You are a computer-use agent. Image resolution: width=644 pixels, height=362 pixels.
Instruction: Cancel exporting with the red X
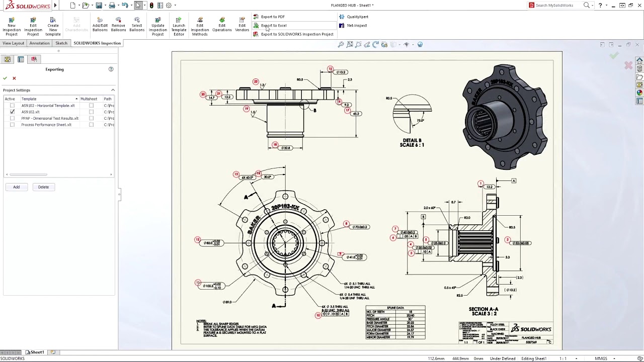(14, 78)
